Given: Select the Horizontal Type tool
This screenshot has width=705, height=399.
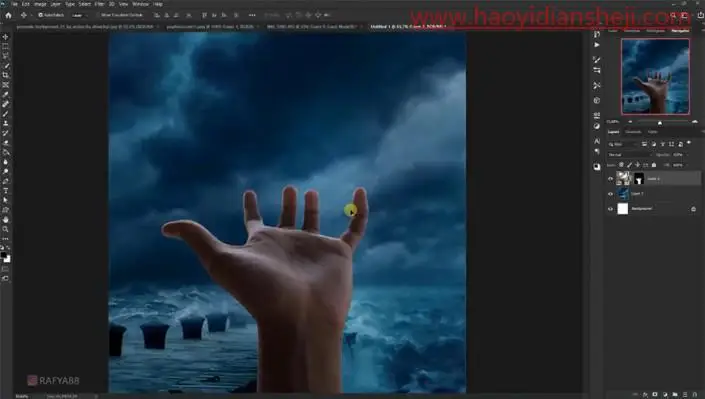Looking at the screenshot, I should (5, 191).
